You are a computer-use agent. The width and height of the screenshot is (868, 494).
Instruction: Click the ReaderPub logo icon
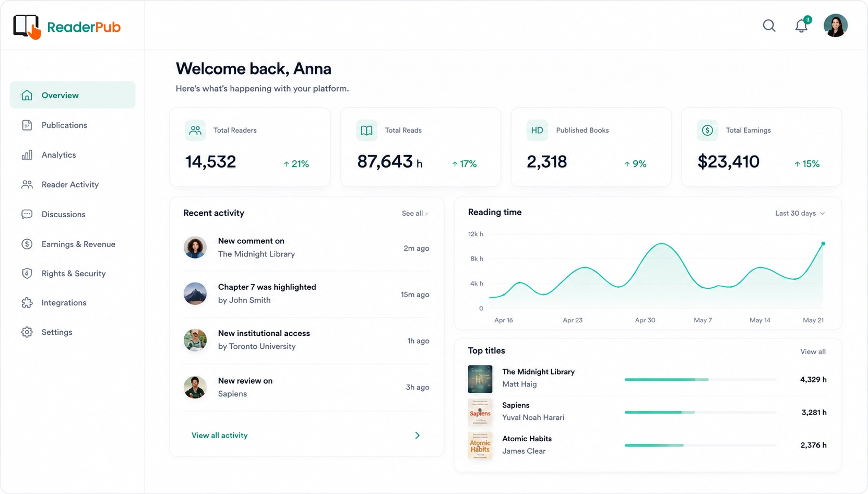pos(27,27)
